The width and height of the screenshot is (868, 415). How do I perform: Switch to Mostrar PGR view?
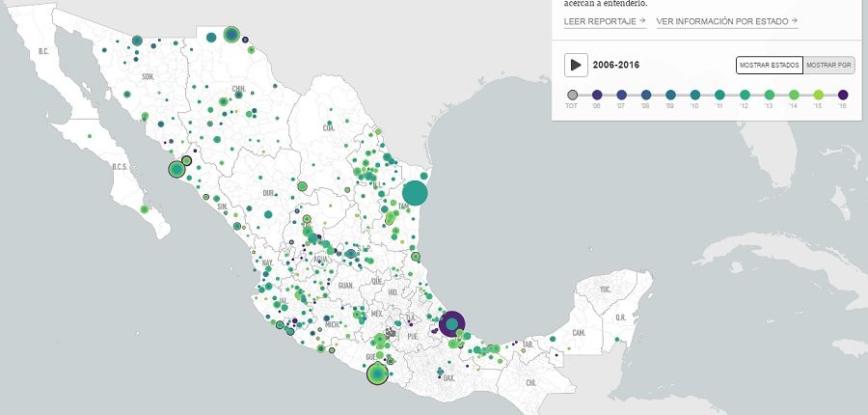[x=828, y=65]
